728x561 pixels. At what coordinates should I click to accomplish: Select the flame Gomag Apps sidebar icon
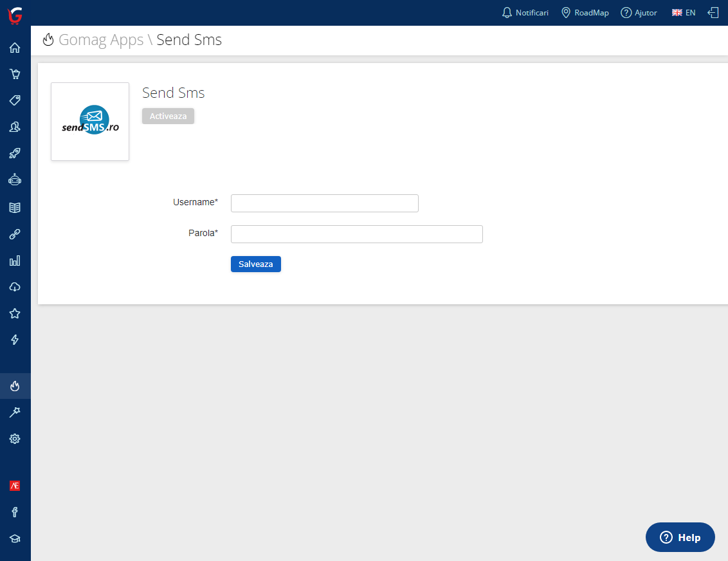pos(15,386)
